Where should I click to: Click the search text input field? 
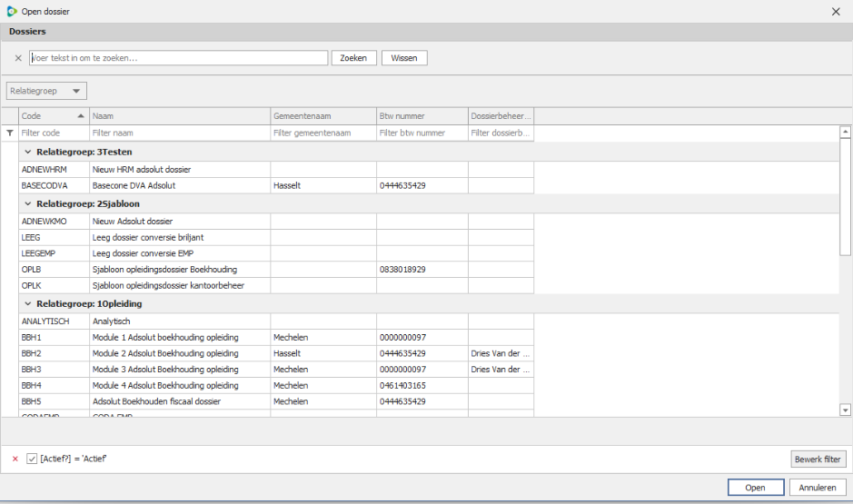[178, 58]
